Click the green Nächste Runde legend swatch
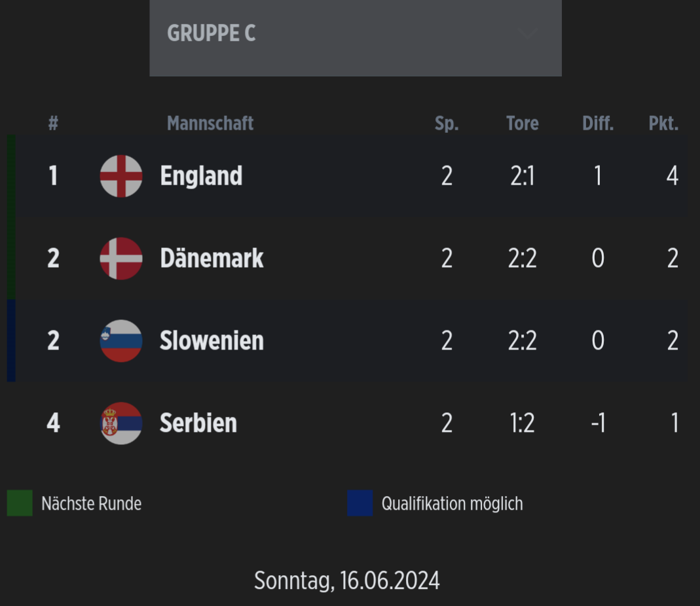The width and height of the screenshot is (700, 606). pos(20,503)
